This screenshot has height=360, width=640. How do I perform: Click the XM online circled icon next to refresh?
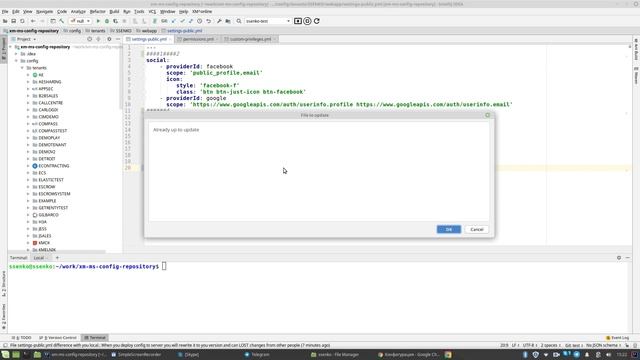click(307, 21)
